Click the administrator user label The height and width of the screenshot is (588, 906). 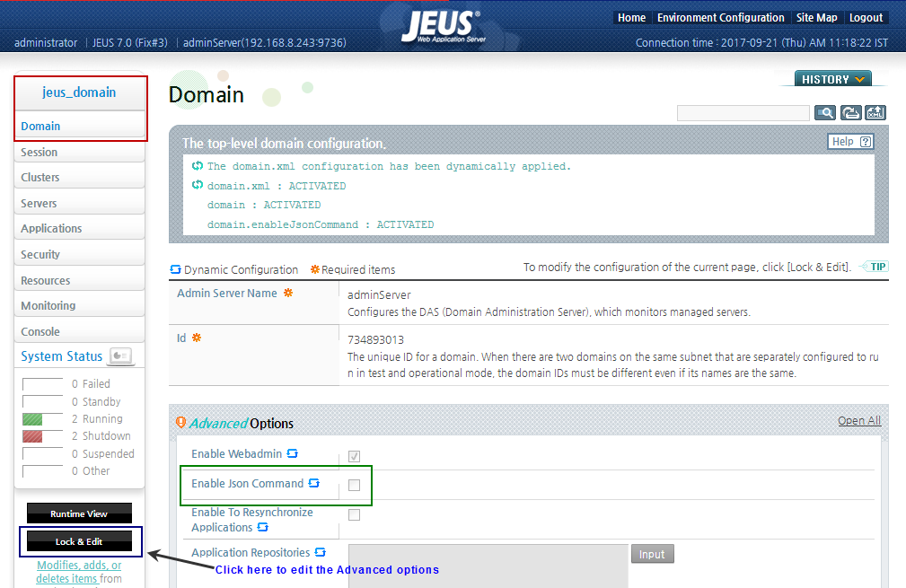(x=46, y=43)
